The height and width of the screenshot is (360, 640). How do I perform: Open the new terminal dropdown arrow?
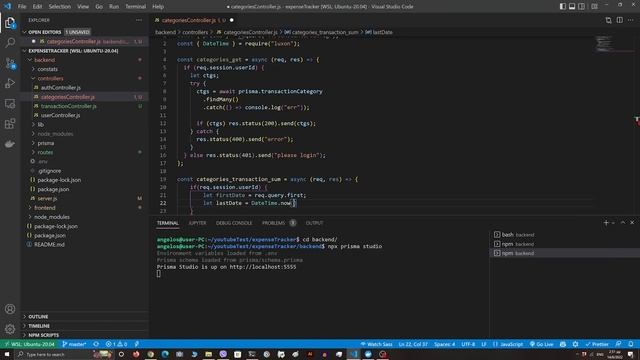click(x=613, y=223)
